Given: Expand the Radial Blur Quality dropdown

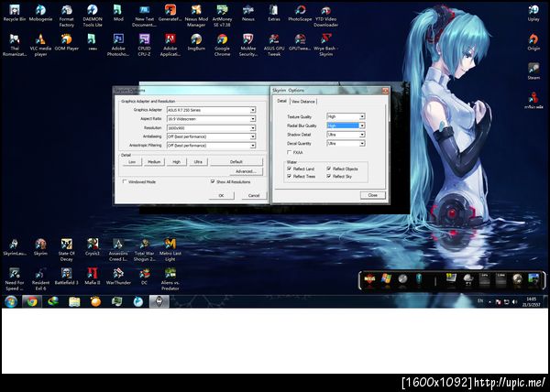Looking at the screenshot, I should (x=346, y=125).
